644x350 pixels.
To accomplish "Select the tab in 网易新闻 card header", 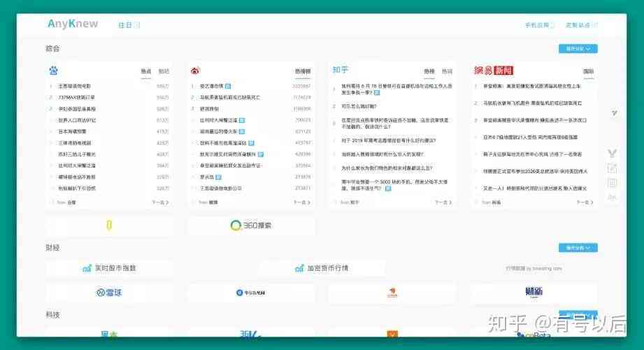I will tap(588, 71).
